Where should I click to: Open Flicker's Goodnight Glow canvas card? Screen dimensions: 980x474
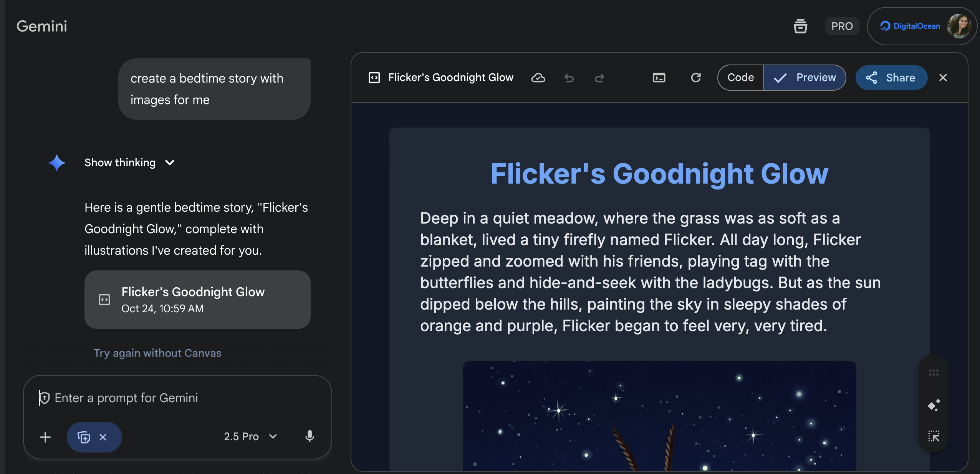[197, 299]
